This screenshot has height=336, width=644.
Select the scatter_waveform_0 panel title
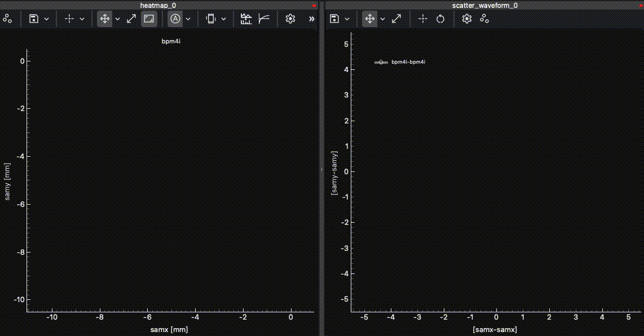[x=484, y=5]
